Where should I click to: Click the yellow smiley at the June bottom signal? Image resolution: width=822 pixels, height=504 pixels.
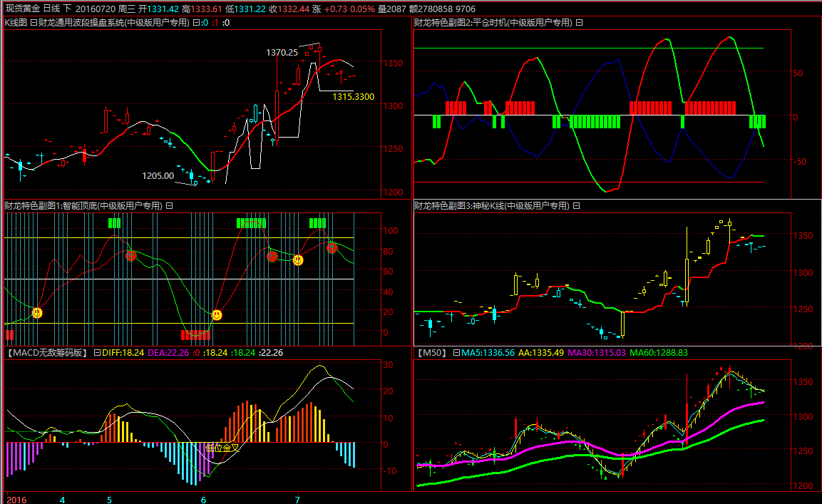coord(217,314)
